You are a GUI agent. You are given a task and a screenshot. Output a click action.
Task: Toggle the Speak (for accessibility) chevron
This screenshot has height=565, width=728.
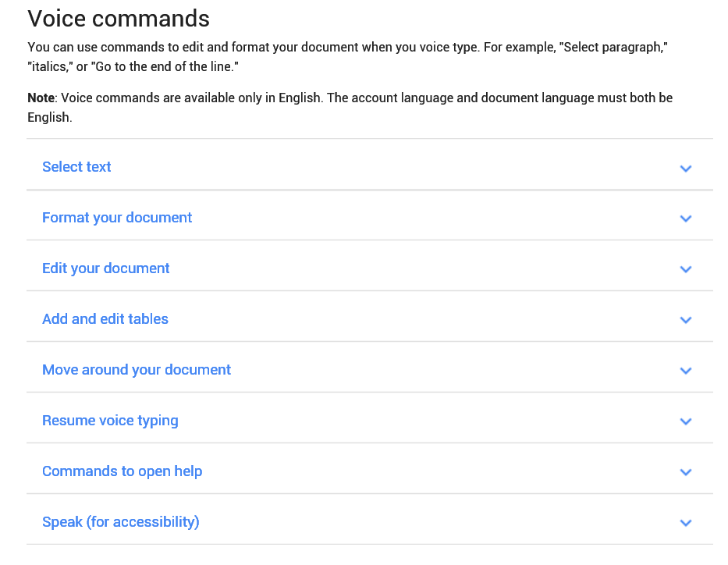click(x=686, y=522)
